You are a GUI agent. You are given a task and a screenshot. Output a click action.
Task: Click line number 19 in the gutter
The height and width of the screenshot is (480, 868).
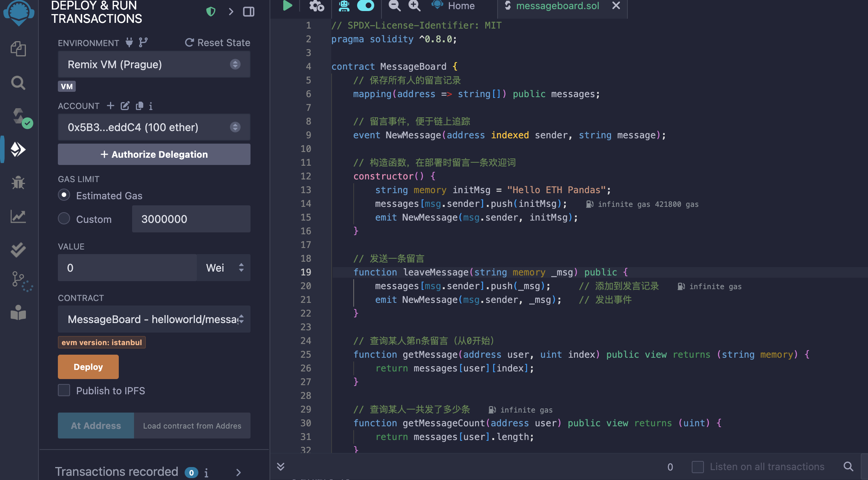(x=306, y=272)
